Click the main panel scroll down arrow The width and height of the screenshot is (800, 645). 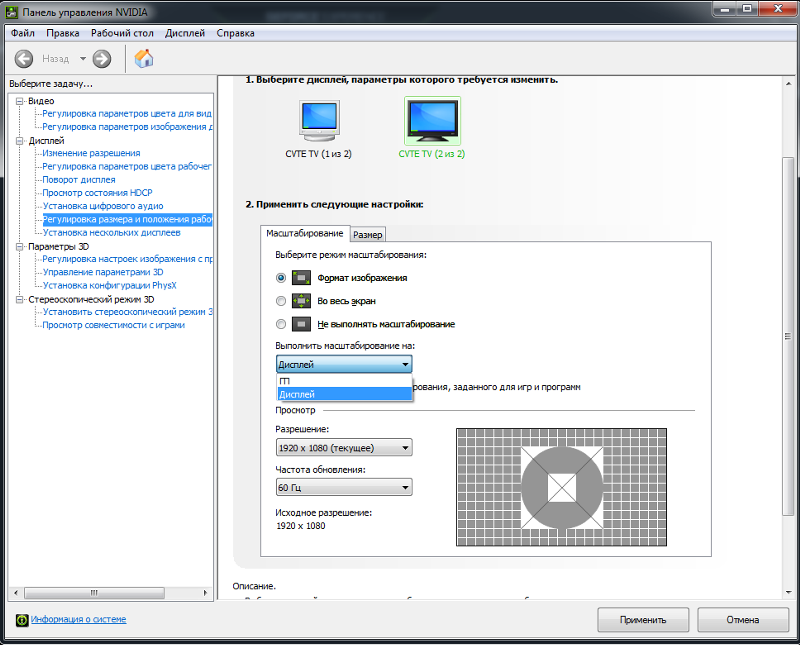[x=788, y=592]
